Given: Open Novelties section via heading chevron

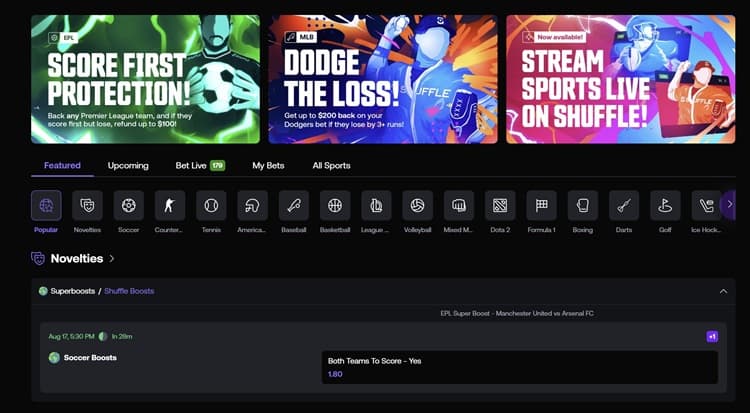Looking at the screenshot, I should (111, 258).
